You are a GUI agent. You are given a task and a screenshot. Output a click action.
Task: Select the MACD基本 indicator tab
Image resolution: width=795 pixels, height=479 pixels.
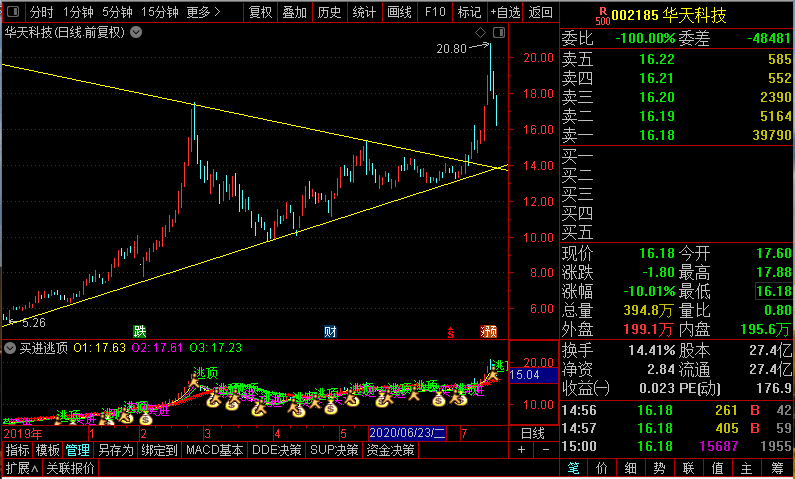[x=215, y=450]
